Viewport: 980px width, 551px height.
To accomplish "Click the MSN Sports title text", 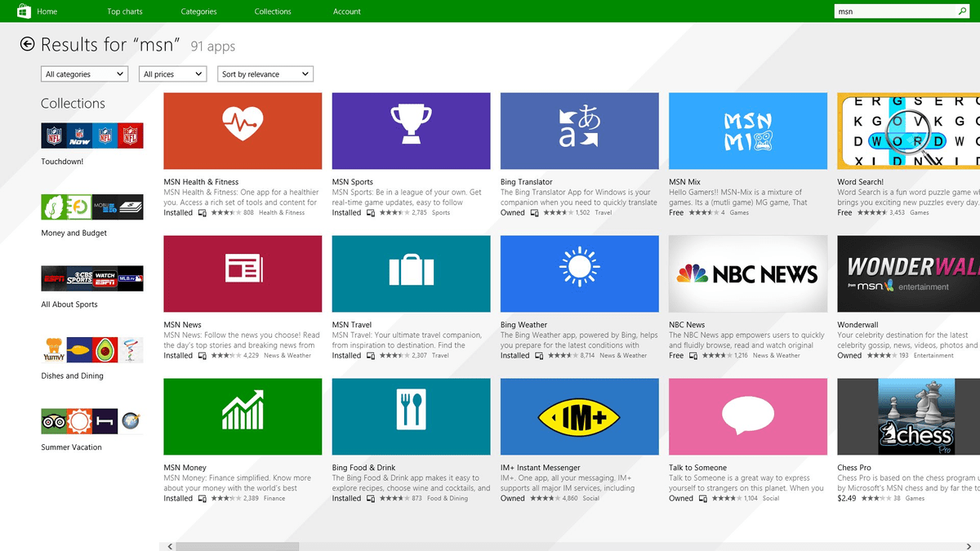I will click(x=353, y=182).
